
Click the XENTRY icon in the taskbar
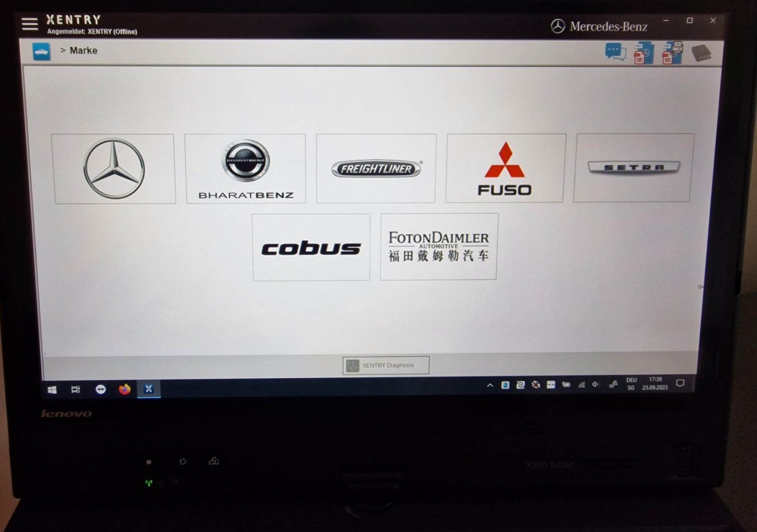(148, 390)
